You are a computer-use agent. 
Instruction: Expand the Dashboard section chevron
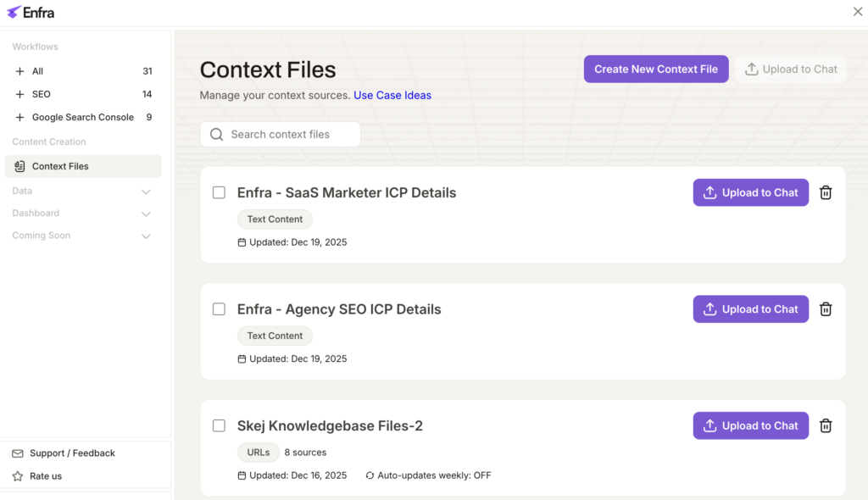(x=146, y=214)
